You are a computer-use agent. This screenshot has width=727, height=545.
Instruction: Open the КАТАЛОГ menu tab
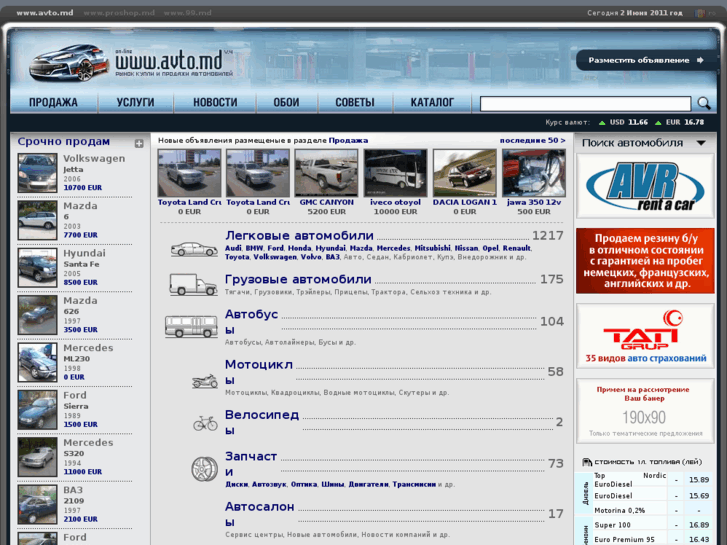(432, 102)
